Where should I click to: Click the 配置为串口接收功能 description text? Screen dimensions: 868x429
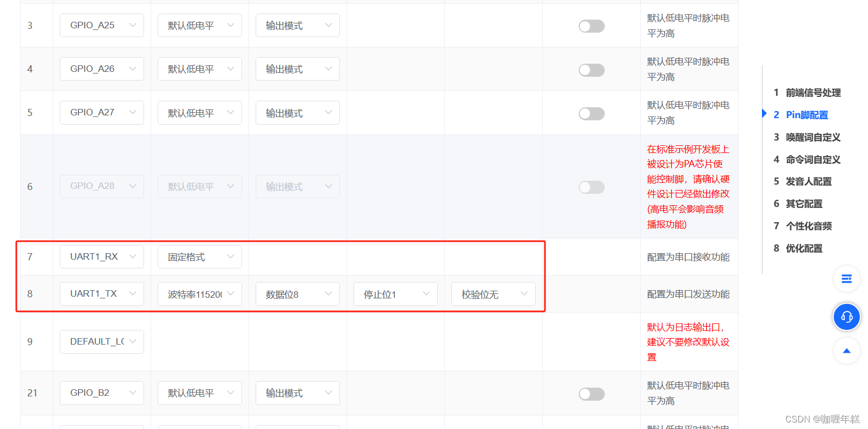[689, 257]
